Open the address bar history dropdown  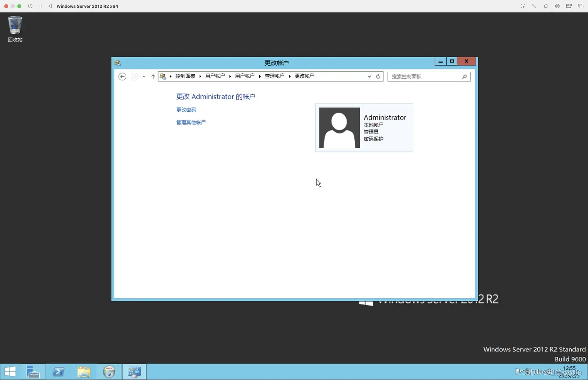(369, 76)
